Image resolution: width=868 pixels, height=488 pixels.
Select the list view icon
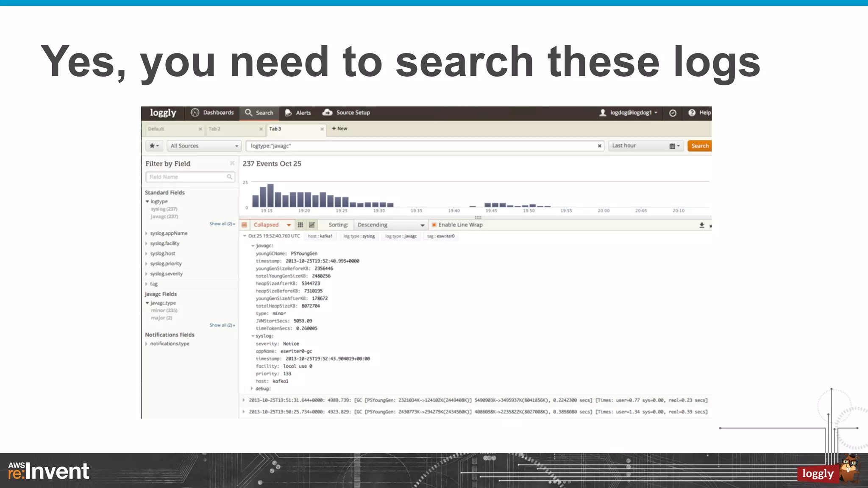(245, 225)
